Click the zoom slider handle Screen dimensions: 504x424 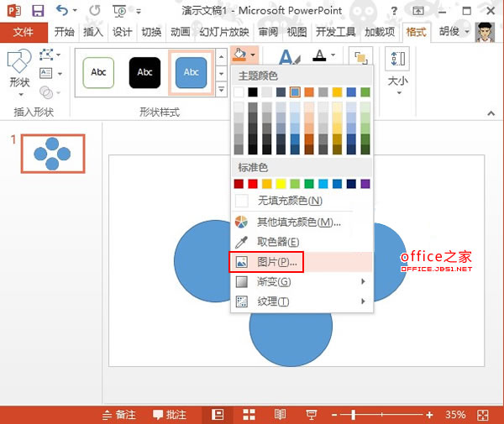[354, 415]
